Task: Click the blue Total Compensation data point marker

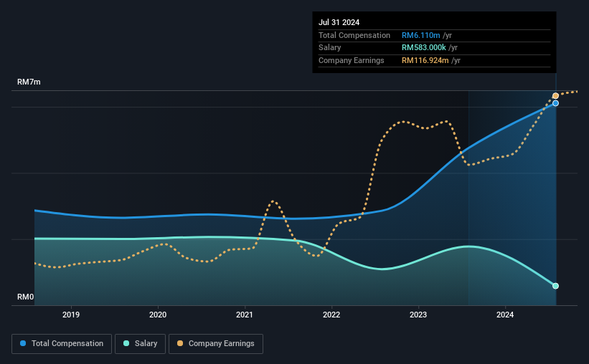Action: click(555, 103)
